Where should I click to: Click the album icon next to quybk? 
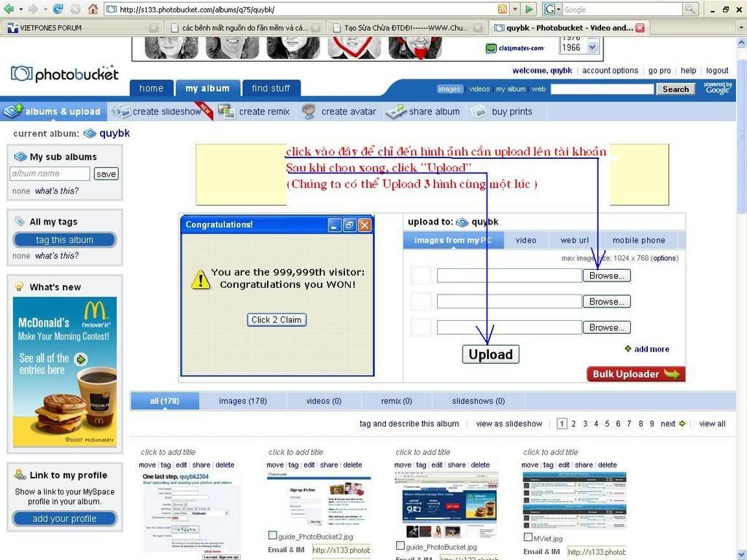pyautogui.click(x=90, y=134)
